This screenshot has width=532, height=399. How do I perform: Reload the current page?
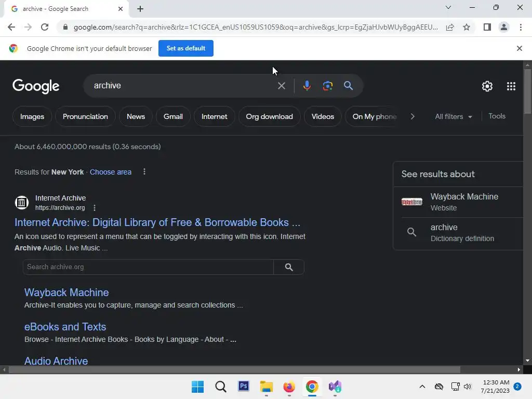click(x=45, y=27)
